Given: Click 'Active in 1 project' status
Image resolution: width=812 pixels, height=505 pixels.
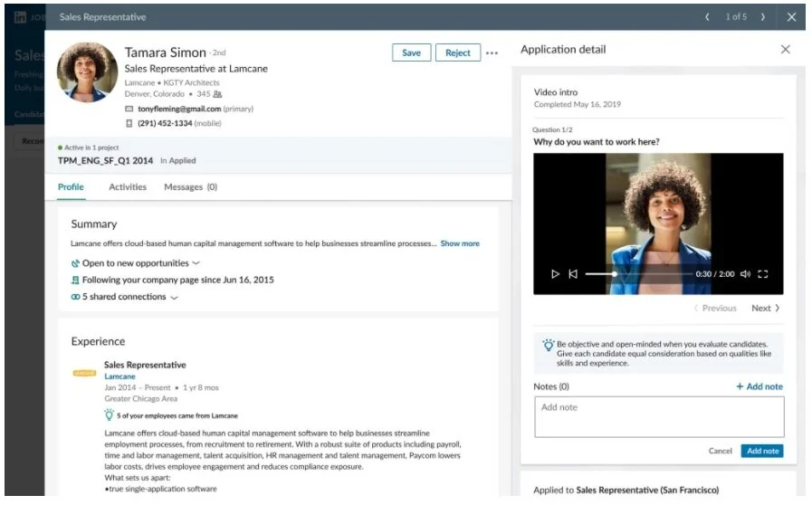Looking at the screenshot, I should click(x=91, y=148).
